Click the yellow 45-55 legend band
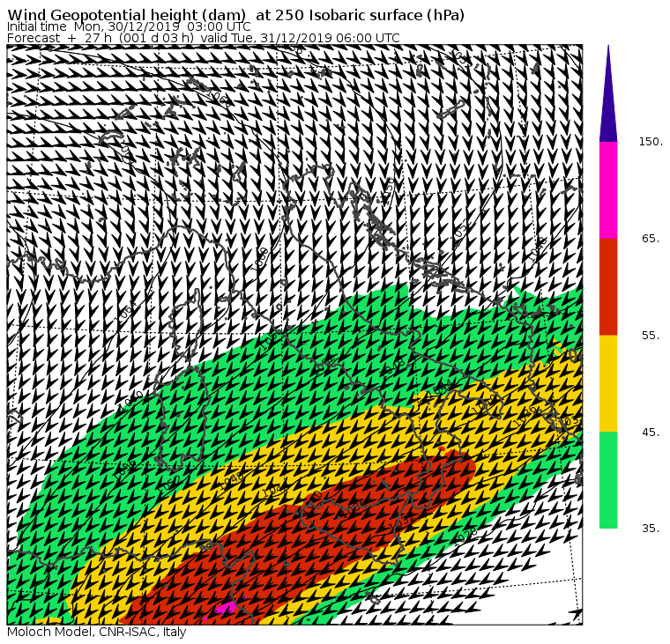The height and width of the screenshot is (644, 670). click(x=608, y=383)
